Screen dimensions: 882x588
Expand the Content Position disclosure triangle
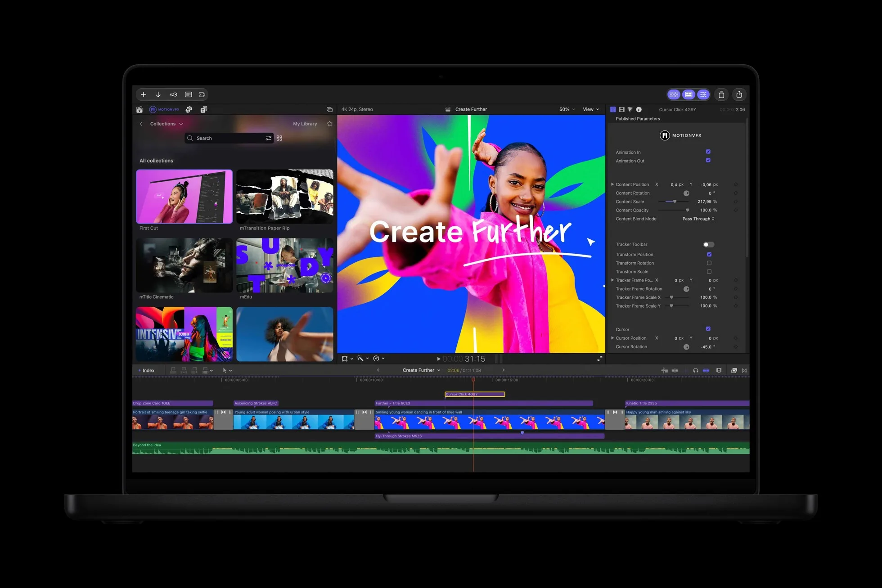click(612, 184)
